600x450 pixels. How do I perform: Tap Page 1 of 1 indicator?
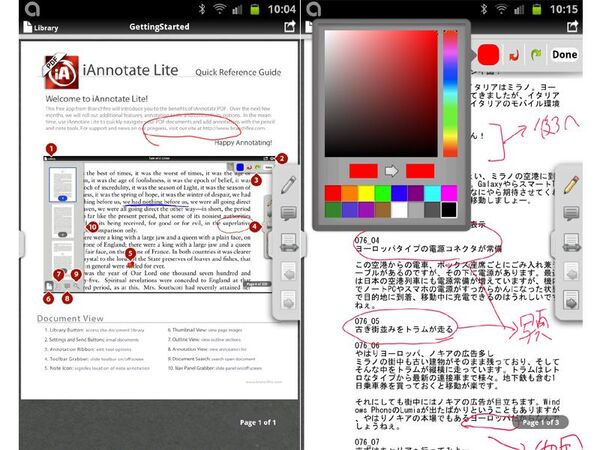coord(258,422)
